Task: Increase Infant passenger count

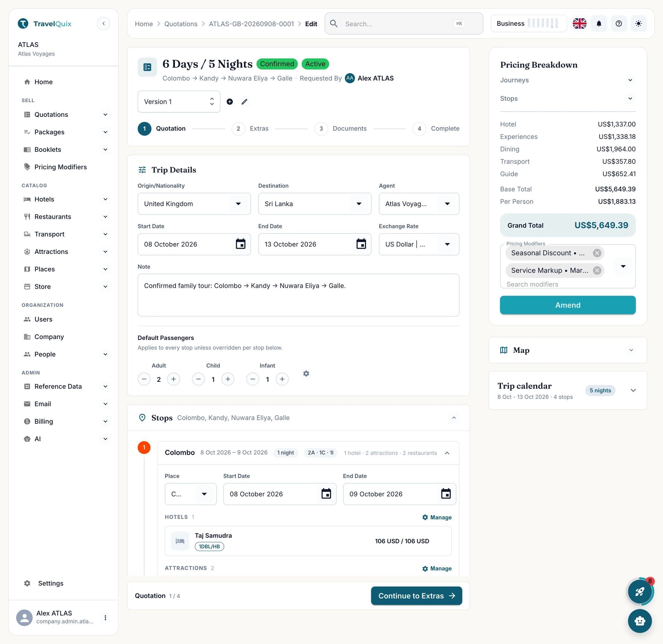Action: 282,379
